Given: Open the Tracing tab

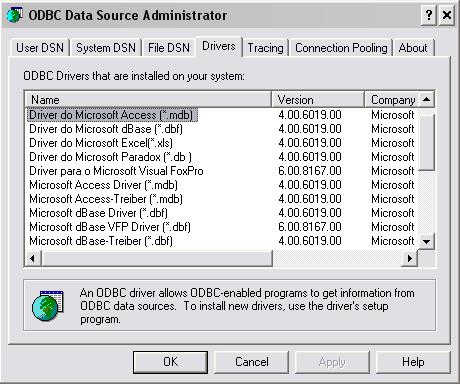Looking at the screenshot, I should tap(265, 48).
